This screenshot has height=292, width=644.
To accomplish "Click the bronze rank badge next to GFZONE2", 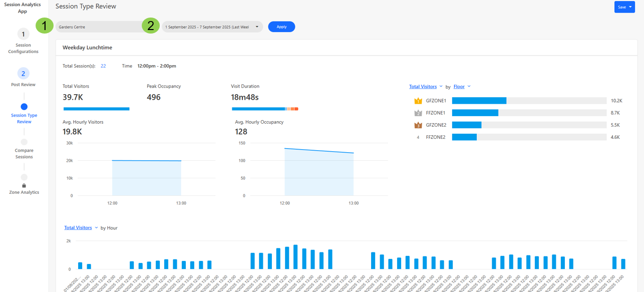I will (x=418, y=125).
